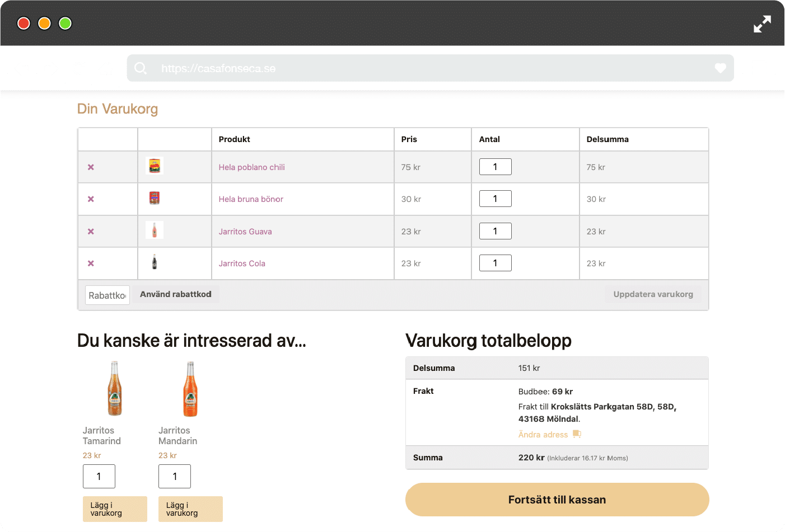Click the search magnifier icon in address bar

[x=141, y=68]
